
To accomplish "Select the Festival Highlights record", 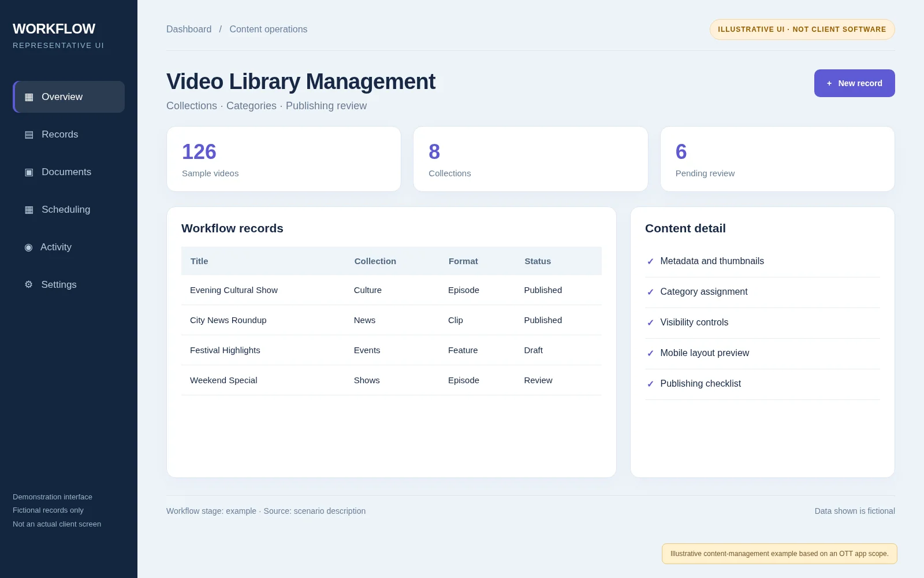I will coord(392,350).
